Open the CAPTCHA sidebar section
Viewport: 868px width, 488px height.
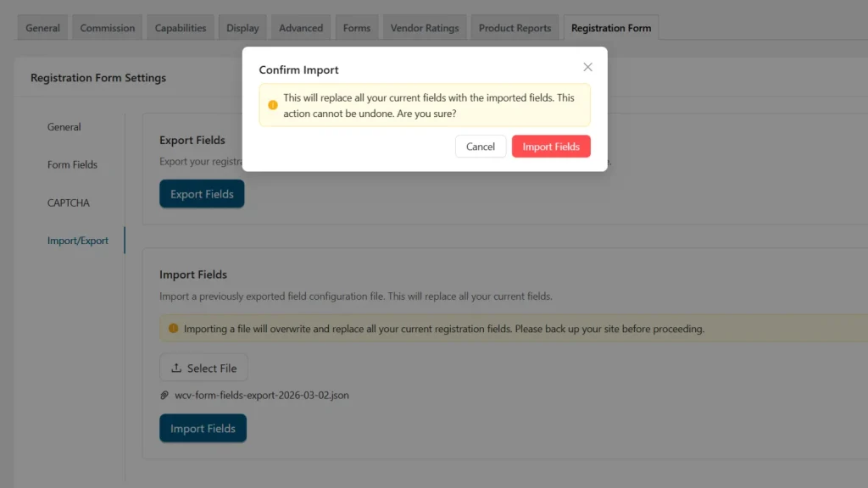tap(69, 202)
